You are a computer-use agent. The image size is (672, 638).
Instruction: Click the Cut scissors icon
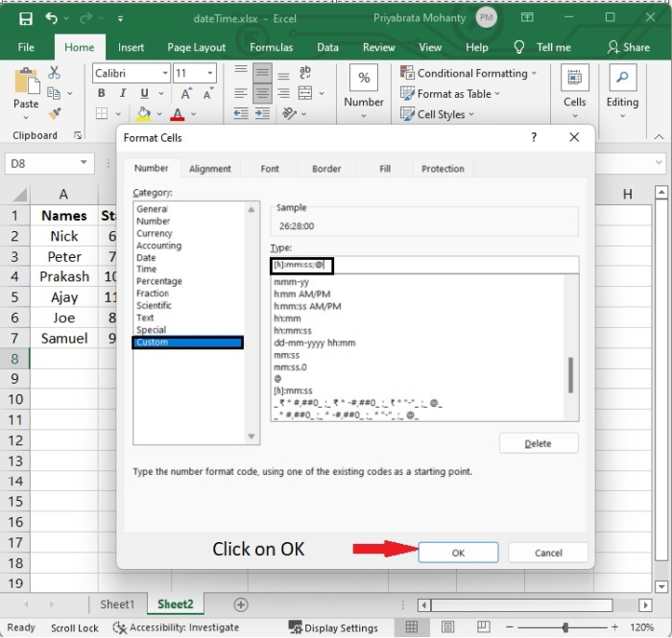pos(54,72)
